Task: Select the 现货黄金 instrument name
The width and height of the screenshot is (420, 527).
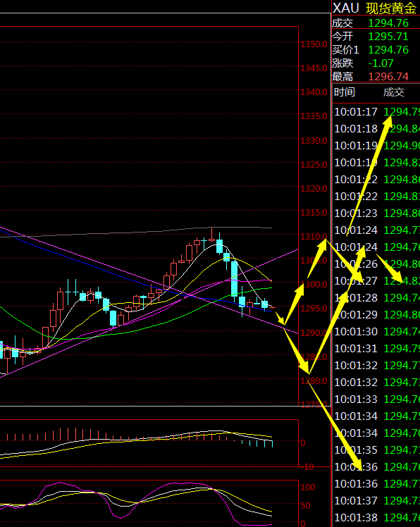Action: 391,8
